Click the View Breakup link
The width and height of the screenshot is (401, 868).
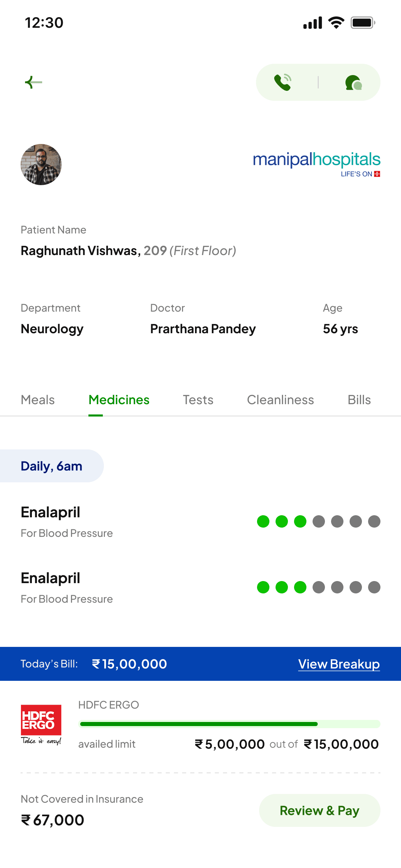pyautogui.click(x=339, y=664)
